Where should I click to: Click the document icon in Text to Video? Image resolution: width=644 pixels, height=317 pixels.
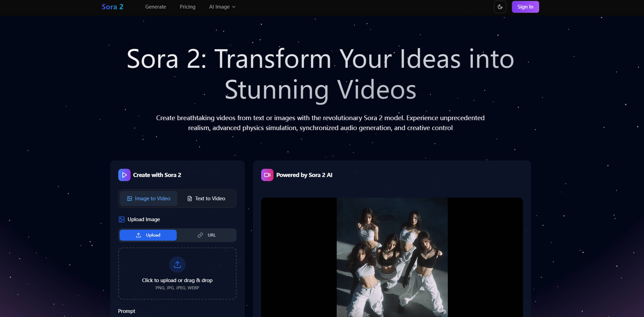point(190,199)
